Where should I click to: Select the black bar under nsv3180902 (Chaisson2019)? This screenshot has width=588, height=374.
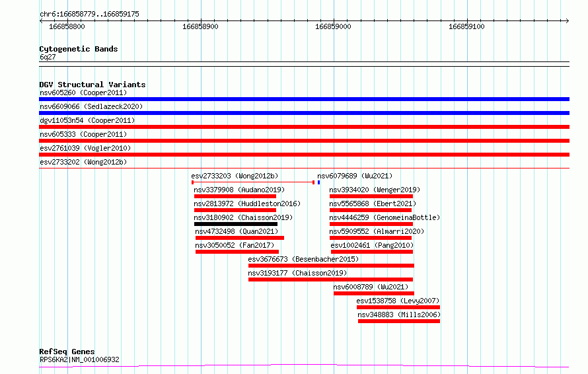click(x=236, y=224)
